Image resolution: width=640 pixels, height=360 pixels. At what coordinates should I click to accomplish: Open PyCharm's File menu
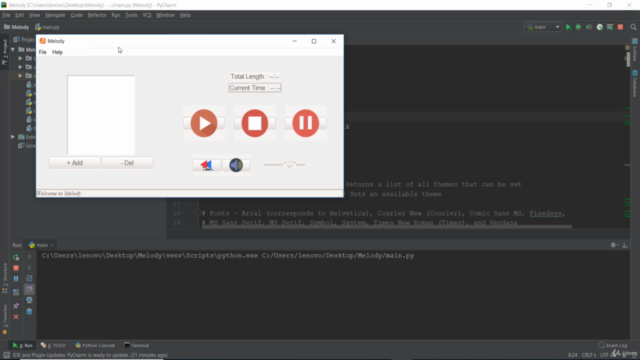coord(6,15)
